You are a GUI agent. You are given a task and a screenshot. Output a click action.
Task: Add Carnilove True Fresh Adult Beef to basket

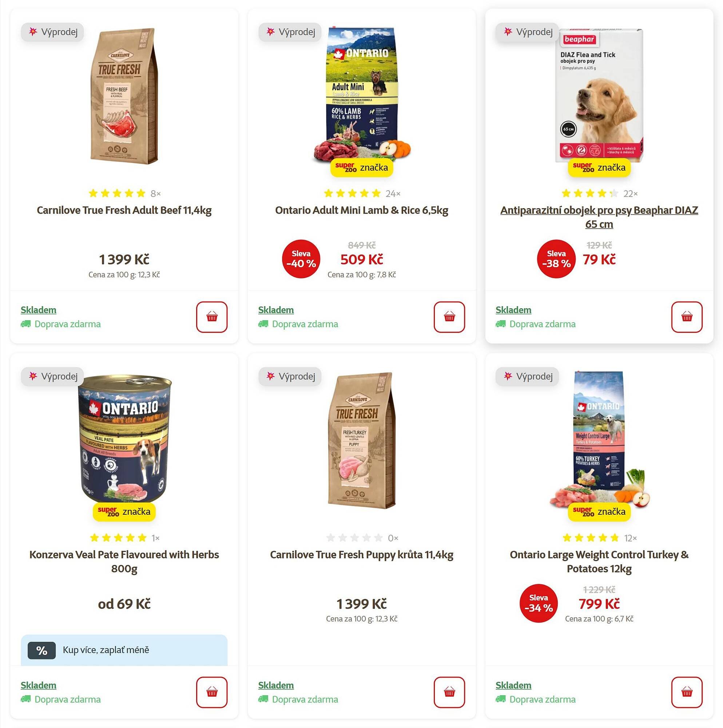click(211, 317)
